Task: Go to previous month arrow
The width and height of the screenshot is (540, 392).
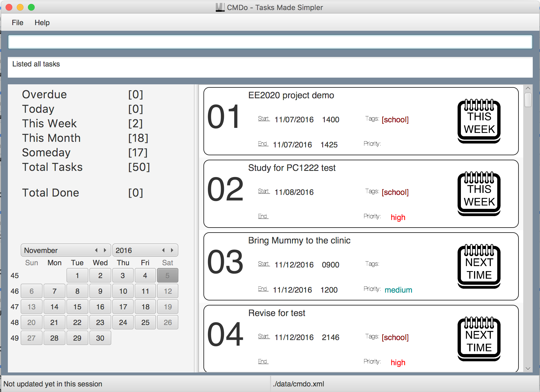Action: (96, 250)
